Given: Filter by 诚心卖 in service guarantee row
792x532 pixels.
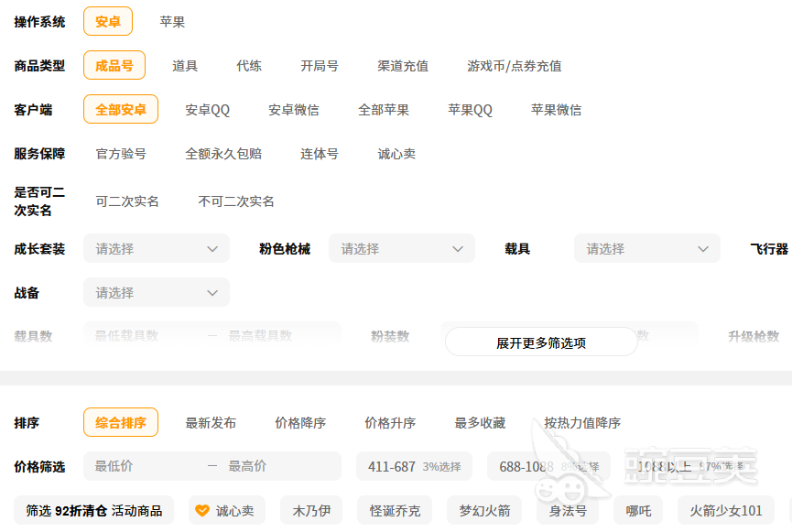Looking at the screenshot, I should 396,154.
